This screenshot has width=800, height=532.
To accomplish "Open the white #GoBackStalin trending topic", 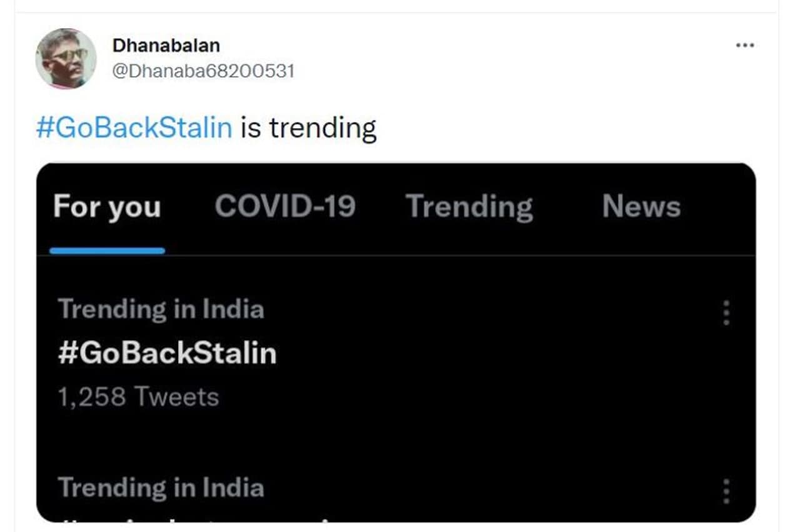I will tap(167, 353).
